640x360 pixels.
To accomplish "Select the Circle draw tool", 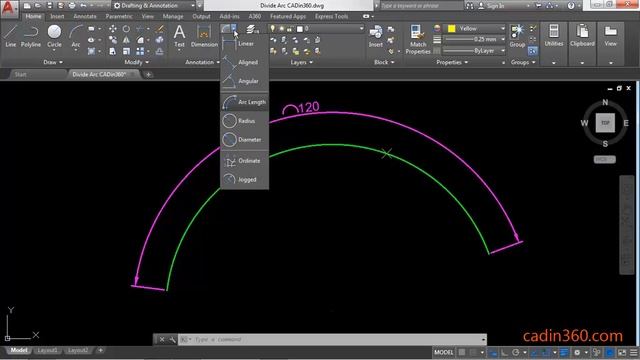I will pos(54,36).
